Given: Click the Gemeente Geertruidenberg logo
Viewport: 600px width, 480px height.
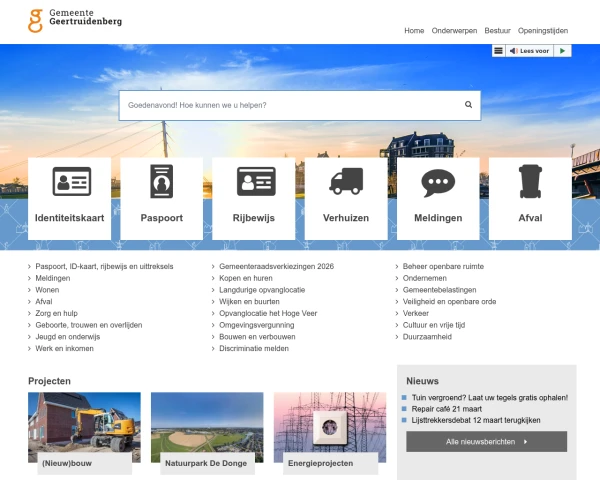Looking at the screenshot, I should point(75,20).
